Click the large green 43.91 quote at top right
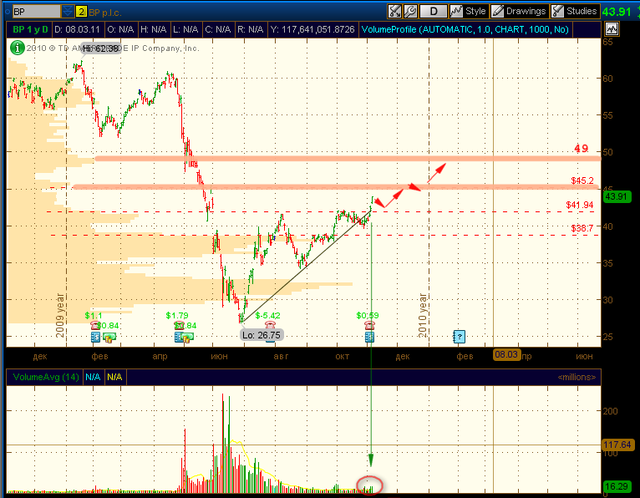 [616, 12]
